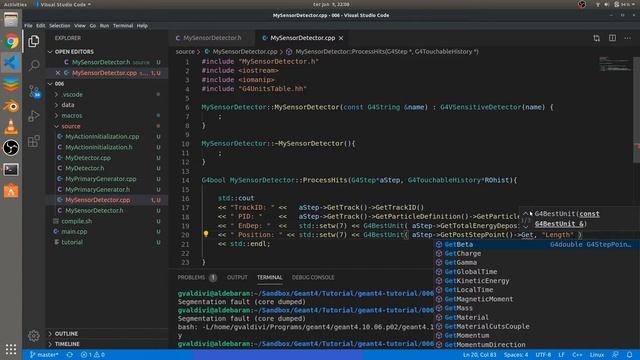Open the File menu
The height and width of the screenshot is (360, 640).
point(28,26)
